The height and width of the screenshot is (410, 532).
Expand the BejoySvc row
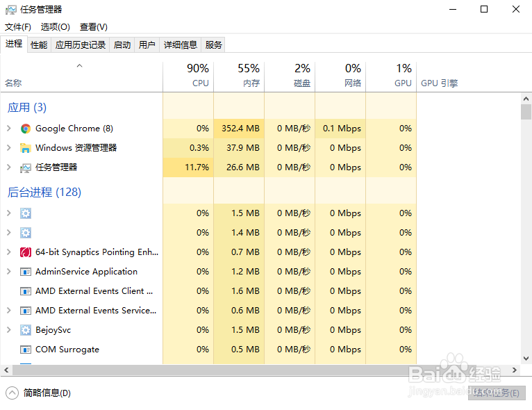coord(9,330)
